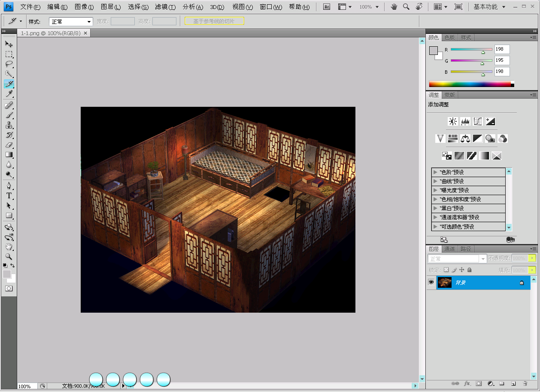Toggle lock position in Layers panel
The height and width of the screenshot is (392, 540).
point(462,270)
